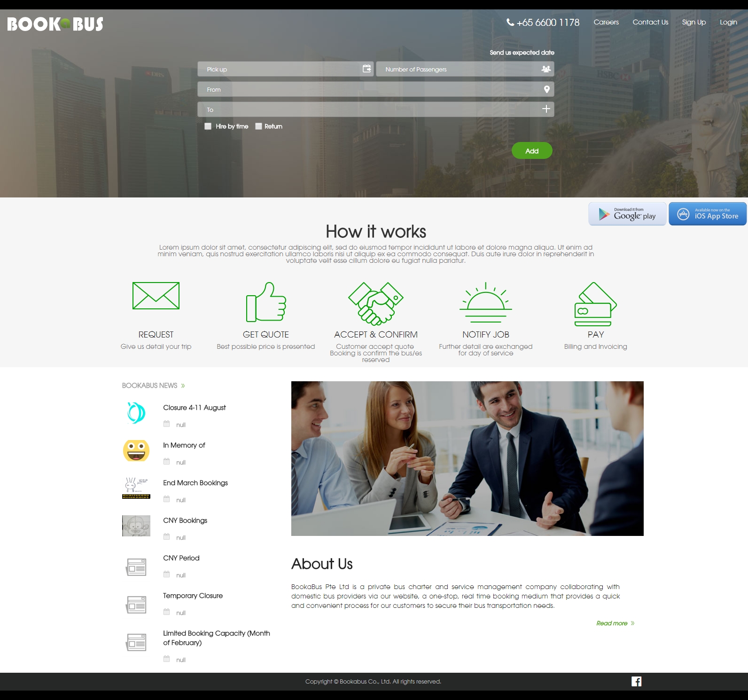The image size is (748, 700).
Task: Open the Closure 4-11 August news article
Action: [x=195, y=408]
